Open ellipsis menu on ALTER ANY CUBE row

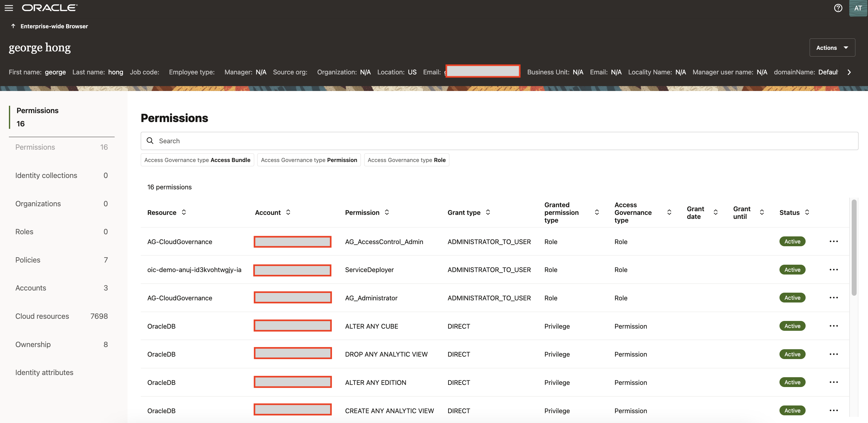tap(834, 326)
